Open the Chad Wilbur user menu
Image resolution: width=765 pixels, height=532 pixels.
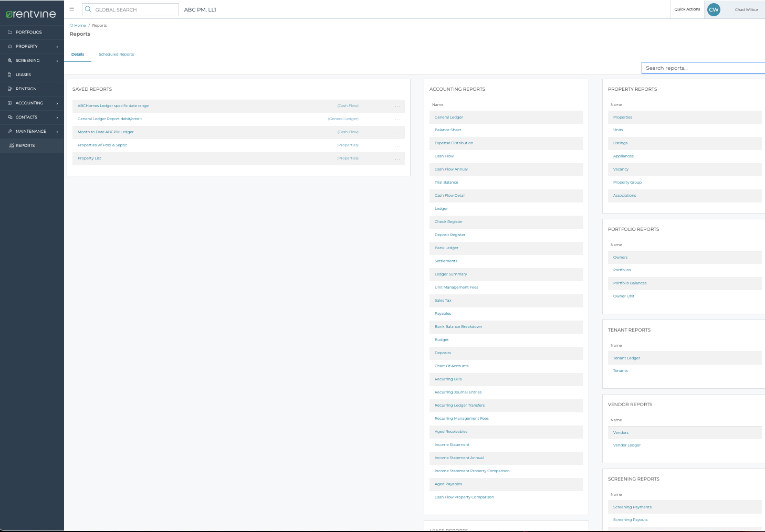(746, 9)
